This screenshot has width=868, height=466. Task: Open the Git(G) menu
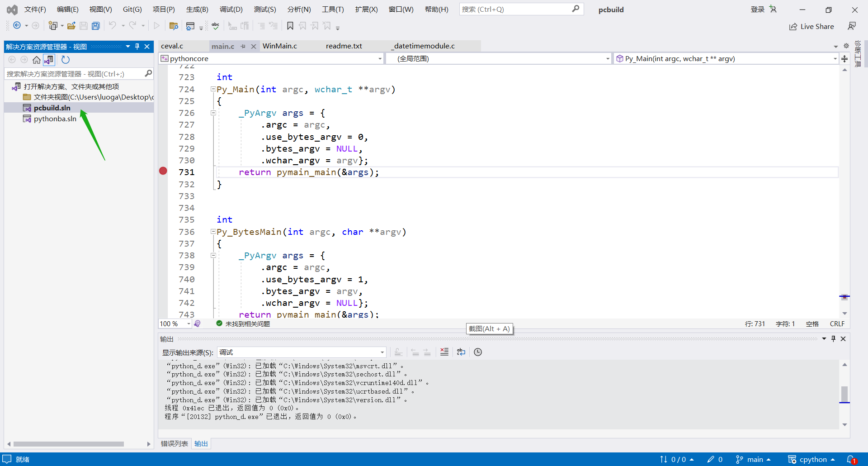[132, 9]
